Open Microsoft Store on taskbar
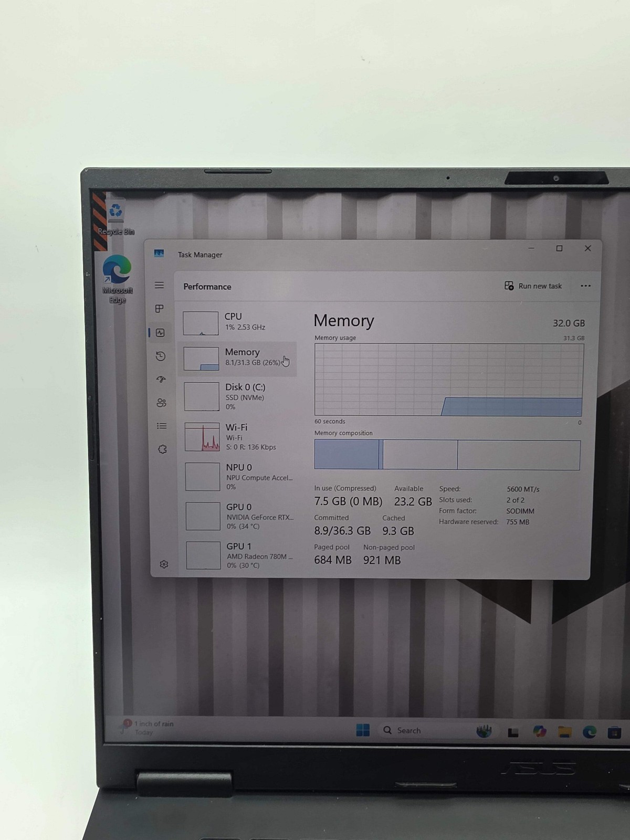The image size is (630, 840). [x=615, y=732]
